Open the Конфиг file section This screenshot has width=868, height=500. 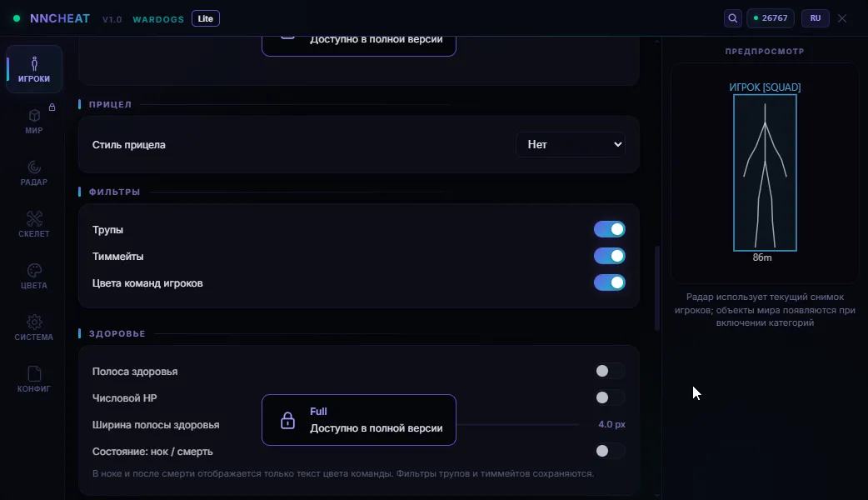34,379
